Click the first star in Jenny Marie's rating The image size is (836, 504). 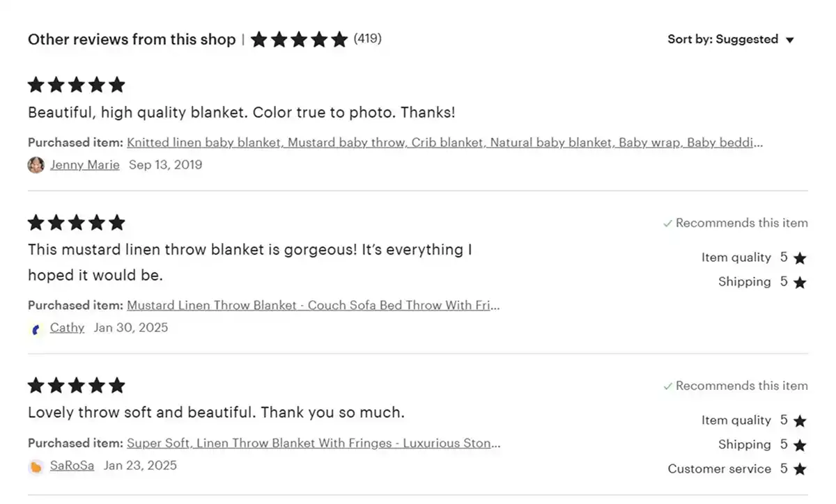tap(36, 84)
